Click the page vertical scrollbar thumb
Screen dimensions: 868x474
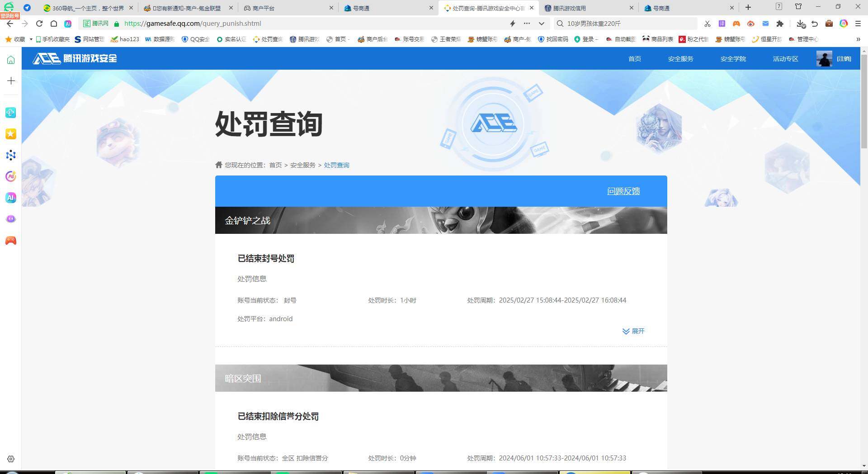click(864, 102)
